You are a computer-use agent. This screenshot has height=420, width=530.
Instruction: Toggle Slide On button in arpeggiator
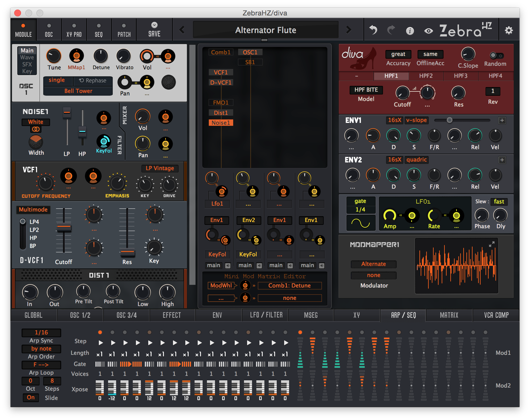click(x=31, y=397)
